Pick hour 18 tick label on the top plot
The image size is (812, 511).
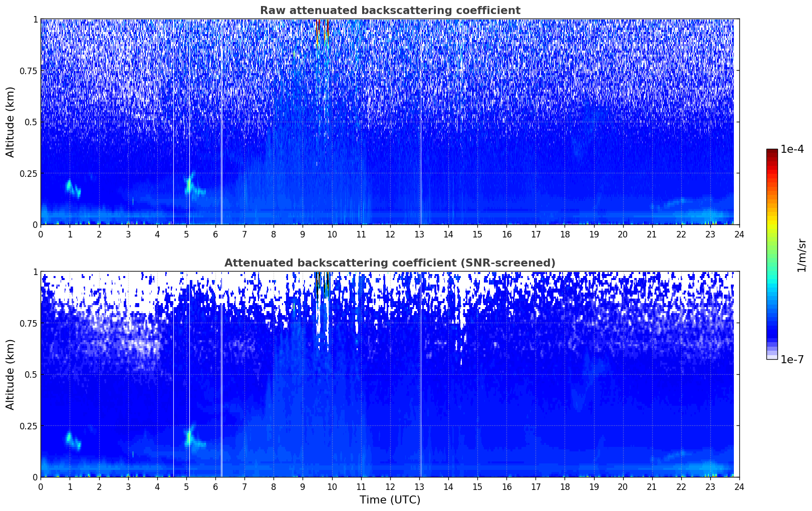pyautogui.click(x=565, y=234)
